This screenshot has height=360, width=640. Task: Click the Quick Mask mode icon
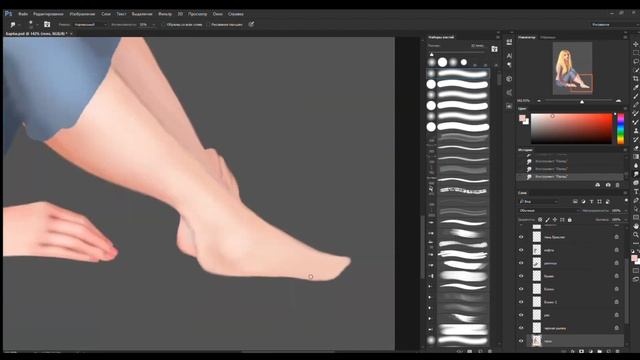(636, 270)
